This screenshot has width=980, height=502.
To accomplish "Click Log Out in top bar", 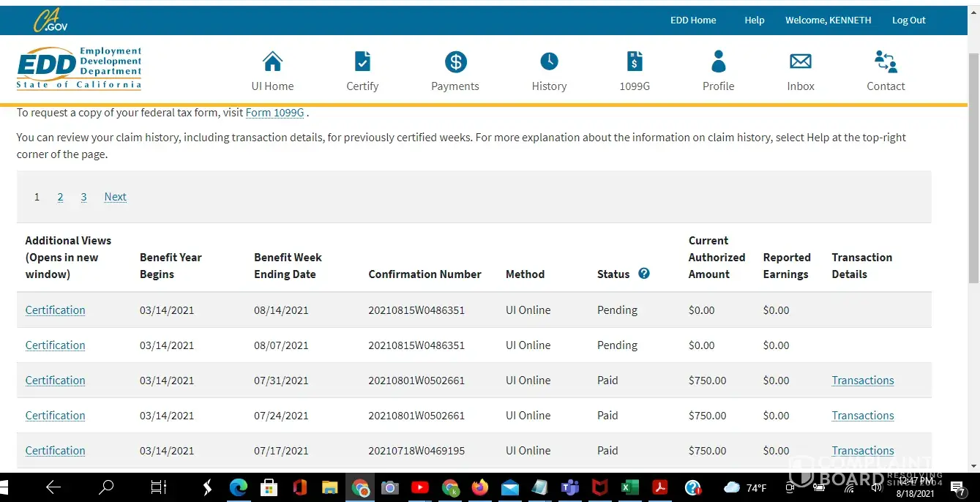I will click(908, 20).
